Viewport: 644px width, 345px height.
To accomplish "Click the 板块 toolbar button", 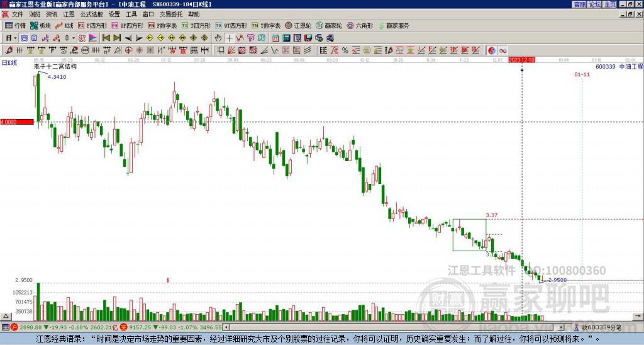I will [x=41, y=25].
